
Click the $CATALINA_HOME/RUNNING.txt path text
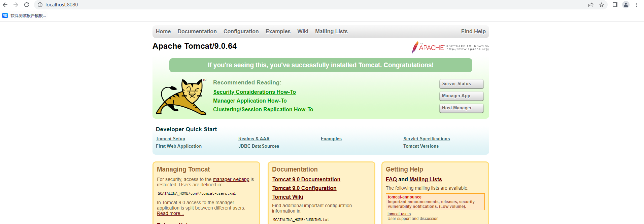(301, 220)
